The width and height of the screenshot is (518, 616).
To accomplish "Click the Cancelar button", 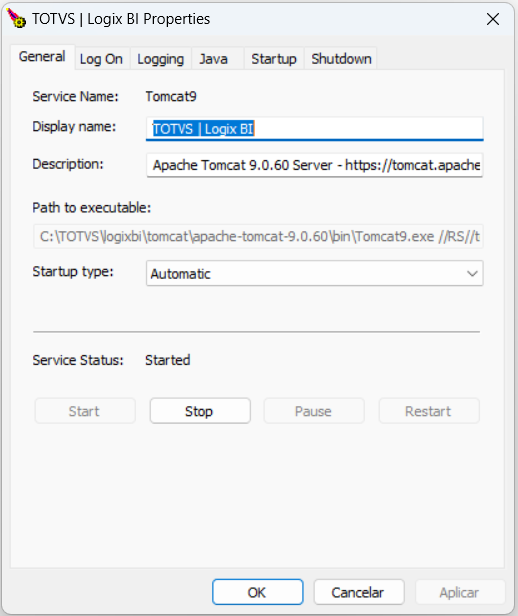I will [359, 592].
